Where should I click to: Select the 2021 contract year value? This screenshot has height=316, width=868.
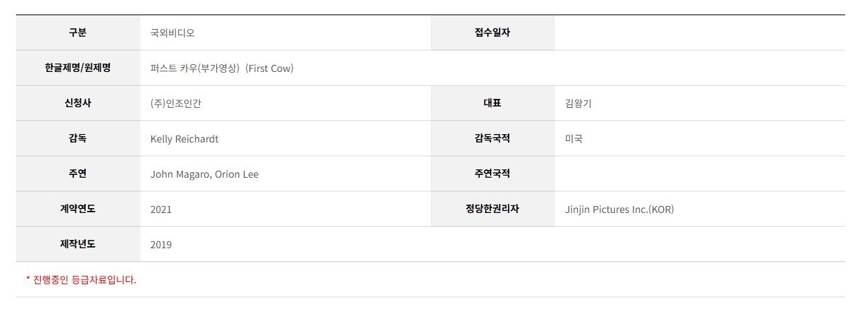pyautogui.click(x=161, y=210)
